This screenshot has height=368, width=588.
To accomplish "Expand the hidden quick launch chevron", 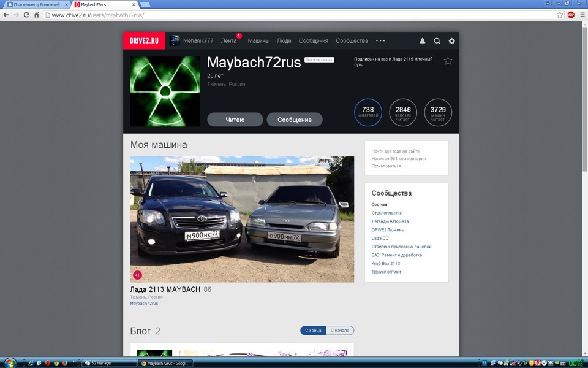I will coord(74,362).
